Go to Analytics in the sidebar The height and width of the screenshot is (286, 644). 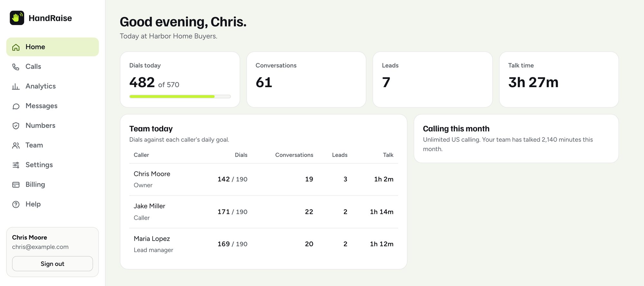[x=52, y=86]
